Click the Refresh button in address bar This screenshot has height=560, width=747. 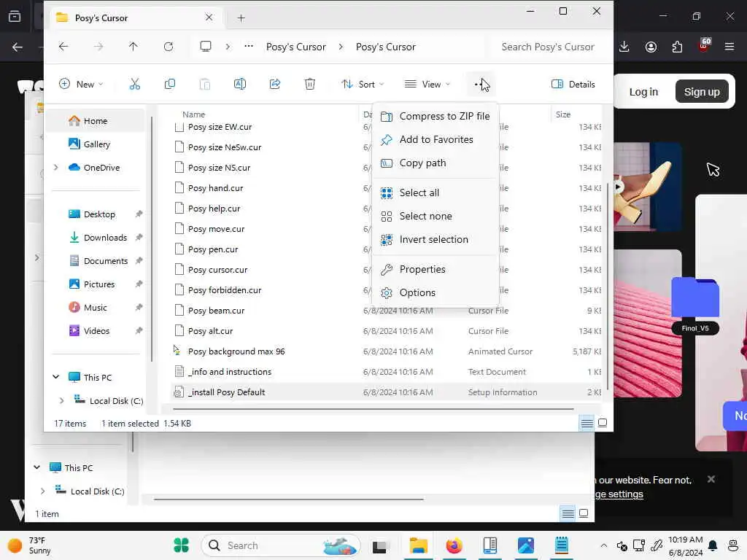[169, 47]
